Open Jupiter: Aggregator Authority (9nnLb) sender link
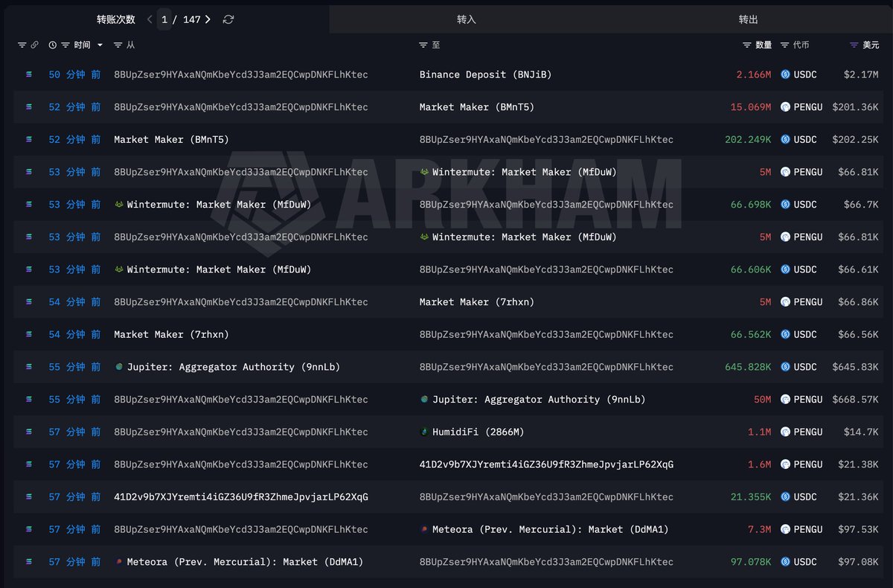The height and width of the screenshot is (588, 893). point(234,367)
